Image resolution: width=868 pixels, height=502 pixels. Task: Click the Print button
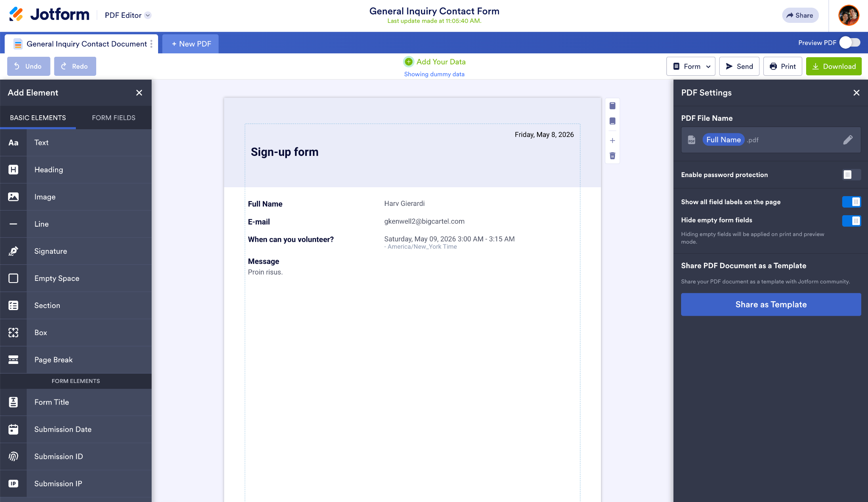point(783,67)
